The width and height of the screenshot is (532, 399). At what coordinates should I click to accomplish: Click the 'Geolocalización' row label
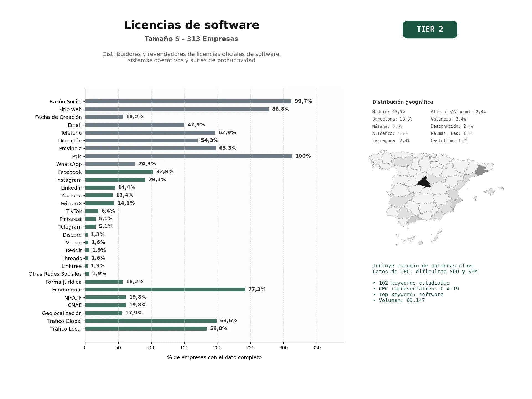(x=62, y=313)
